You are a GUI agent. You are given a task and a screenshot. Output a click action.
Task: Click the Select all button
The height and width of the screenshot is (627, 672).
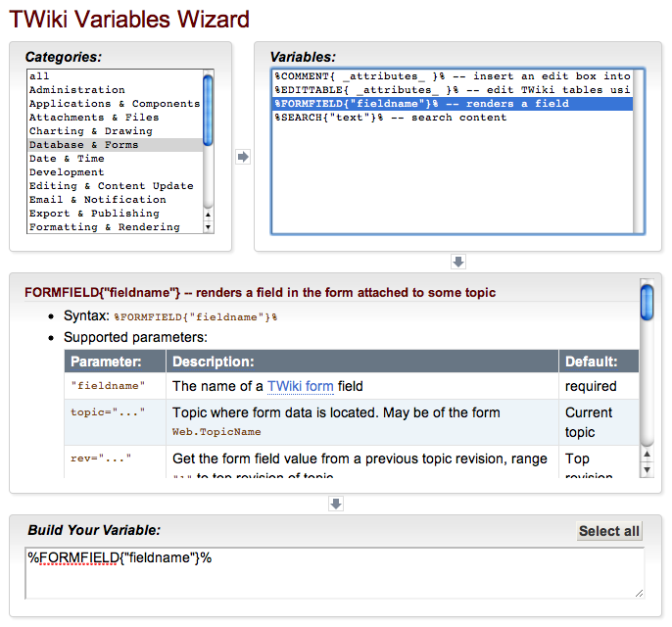609,531
